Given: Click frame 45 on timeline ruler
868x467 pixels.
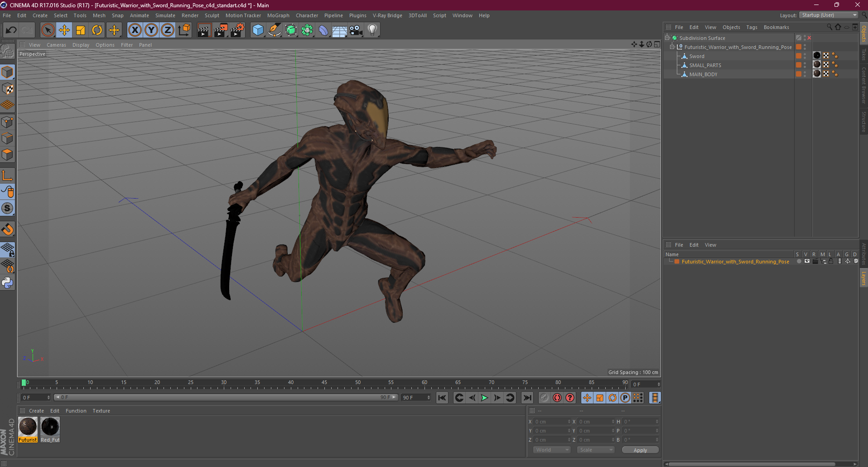Looking at the screenshot, I should pos(324,383).
